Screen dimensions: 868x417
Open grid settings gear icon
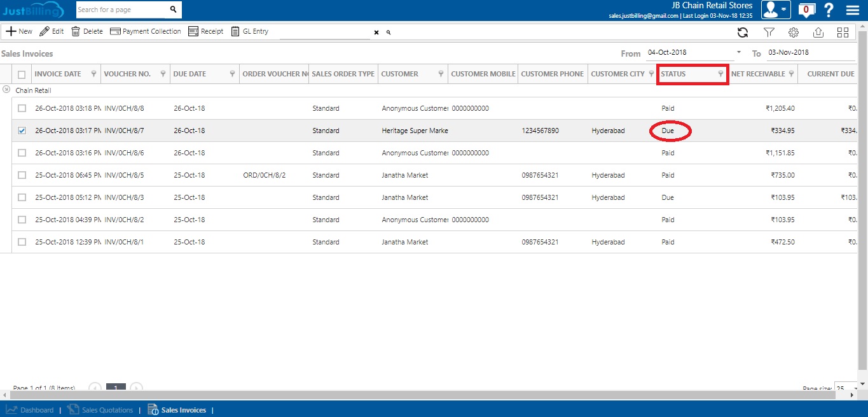pyautogui.click(x=794, y=32)
